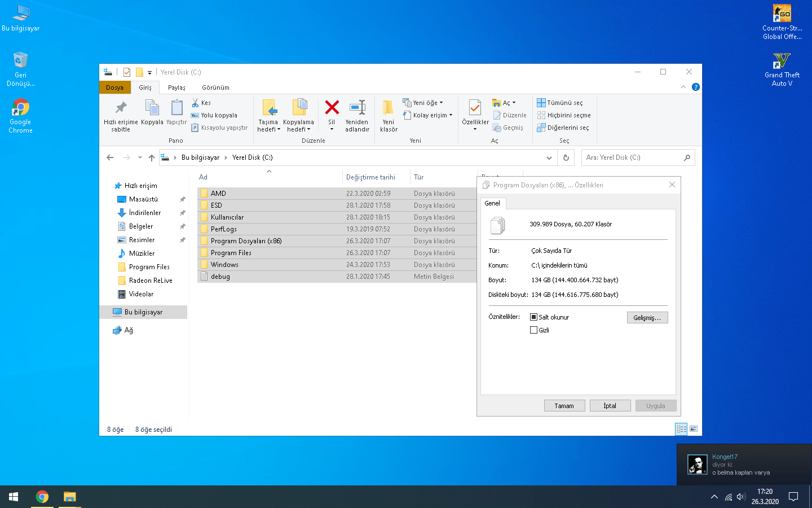Toggle the Salt okunur checkbox
The width and height of the screenshot is (812, 508).
pyautogui.click(x=533, y=317)
